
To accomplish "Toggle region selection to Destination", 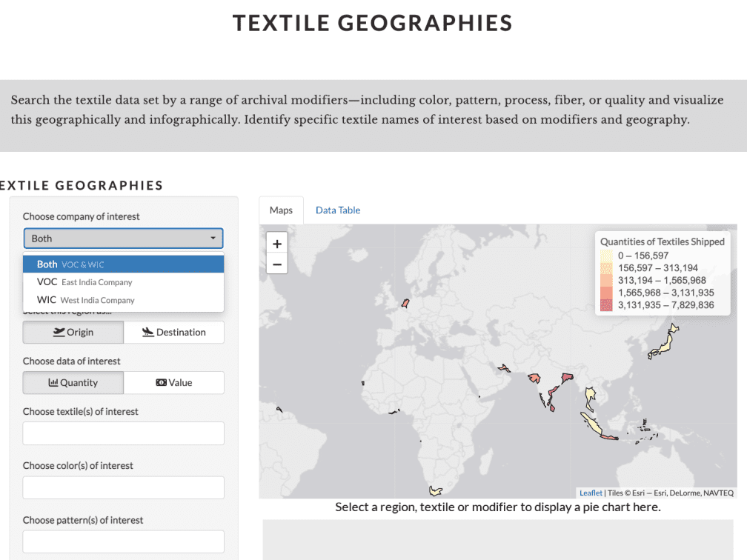I will click(174, 332).
